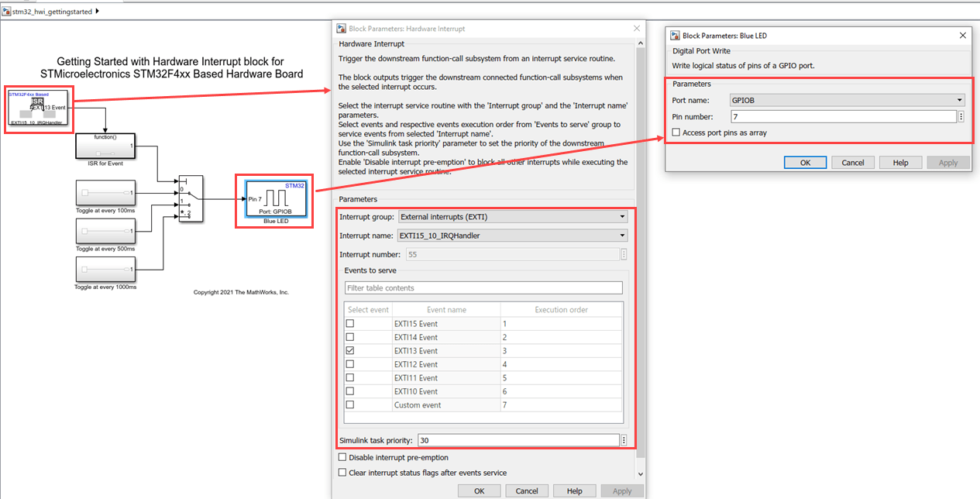Image resolution: width=980 pixels, height=499 pixels.
Task: Expand the Port name GPIOB dropdown
Action: click(x=848, y=100)
